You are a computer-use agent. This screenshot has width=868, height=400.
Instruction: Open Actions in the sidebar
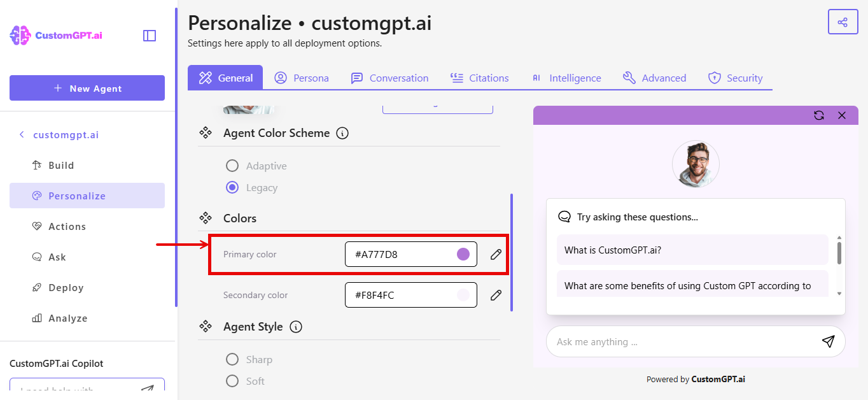[x=87, y=226]
